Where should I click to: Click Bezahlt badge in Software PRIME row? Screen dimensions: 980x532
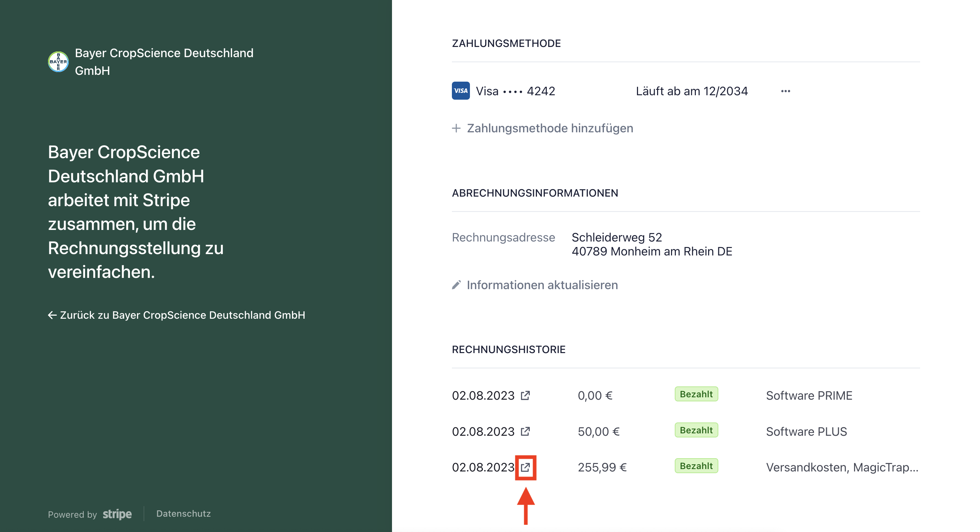point(696,394)
